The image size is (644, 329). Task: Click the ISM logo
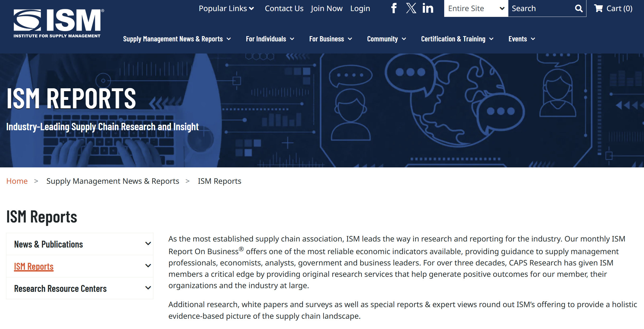[x=59, y=23]
